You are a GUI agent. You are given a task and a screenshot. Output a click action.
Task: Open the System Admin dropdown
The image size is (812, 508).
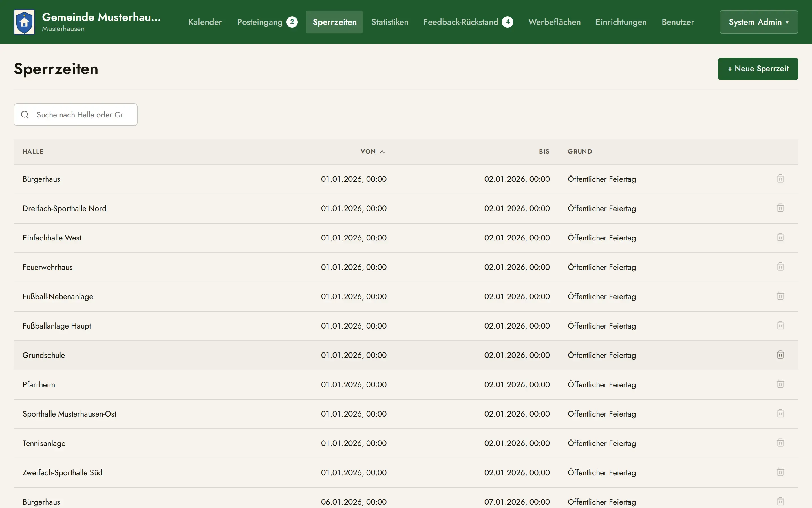coord(759,22)
